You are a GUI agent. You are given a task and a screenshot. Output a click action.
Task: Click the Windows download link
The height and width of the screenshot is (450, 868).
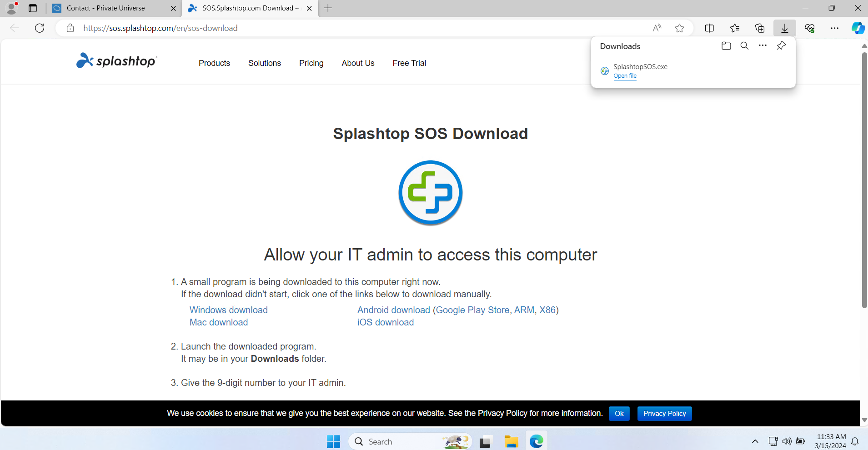[x=228, y=310]
